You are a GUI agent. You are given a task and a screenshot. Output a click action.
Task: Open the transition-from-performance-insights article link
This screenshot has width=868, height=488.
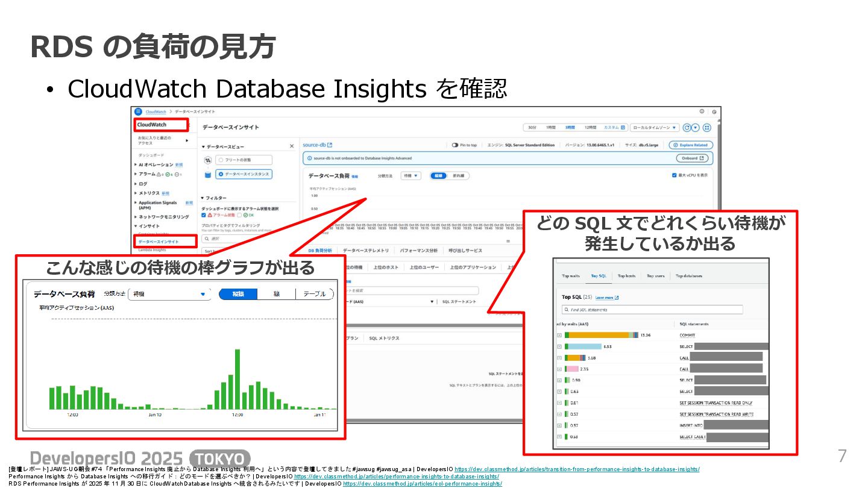[577, 469]
